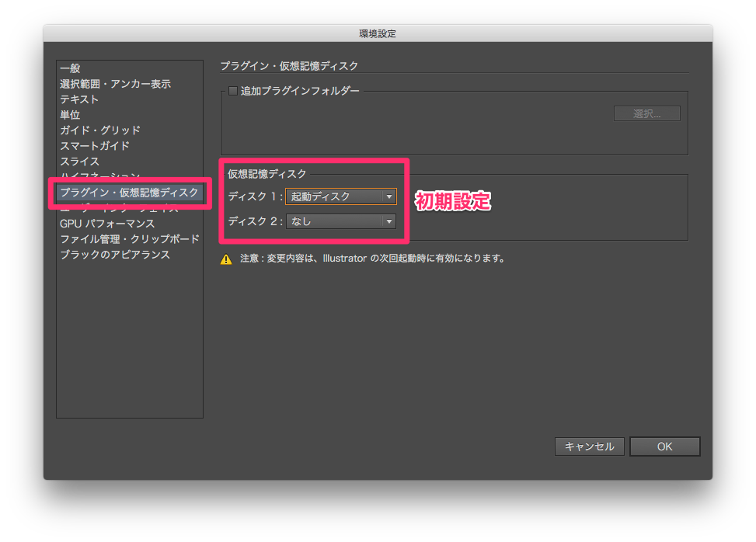
Task: Open the ディスク 2 なし dropdown
Action: pos(341,221)
